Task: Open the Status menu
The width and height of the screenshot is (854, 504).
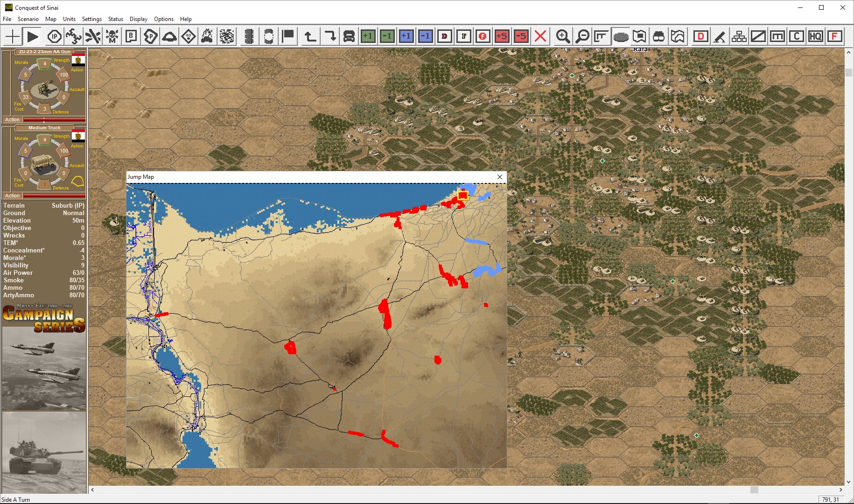Action: click(x=116, y=19)
